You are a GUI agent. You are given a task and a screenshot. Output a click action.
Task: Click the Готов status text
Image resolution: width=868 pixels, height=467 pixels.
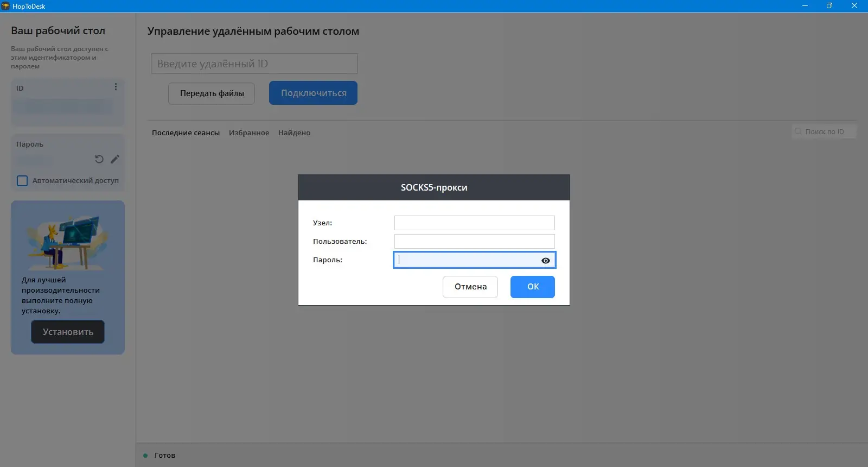click(x=165, y=455)
